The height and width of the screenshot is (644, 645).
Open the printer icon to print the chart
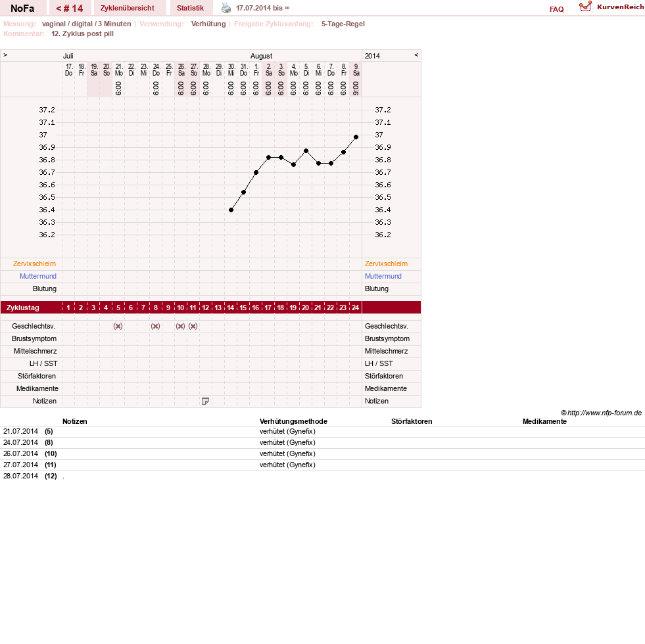pos(226,8)
